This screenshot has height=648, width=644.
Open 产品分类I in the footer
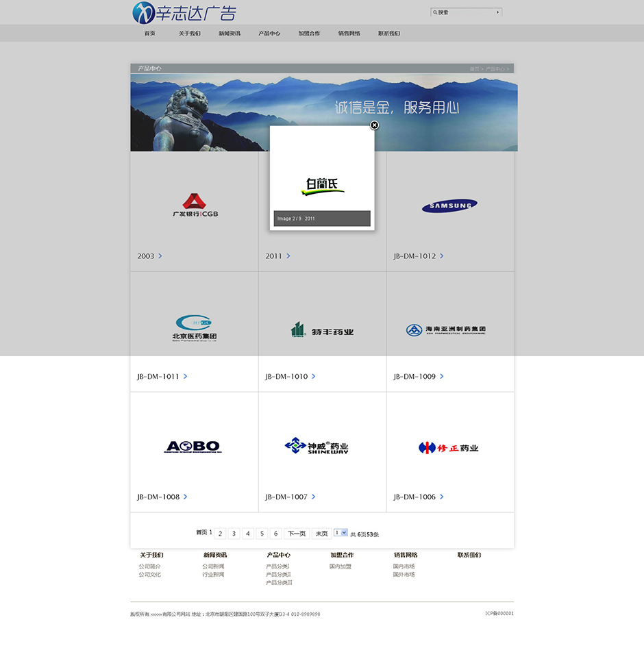tap(277, 566)
